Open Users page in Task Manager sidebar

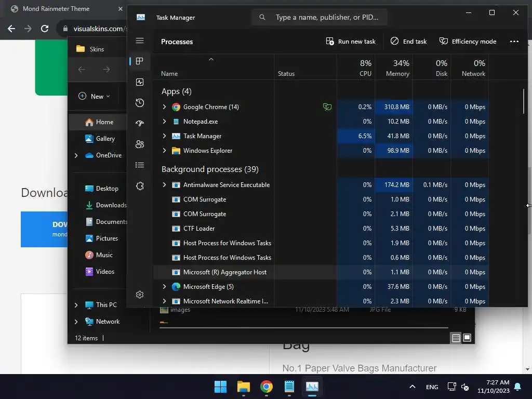[140, 144]
